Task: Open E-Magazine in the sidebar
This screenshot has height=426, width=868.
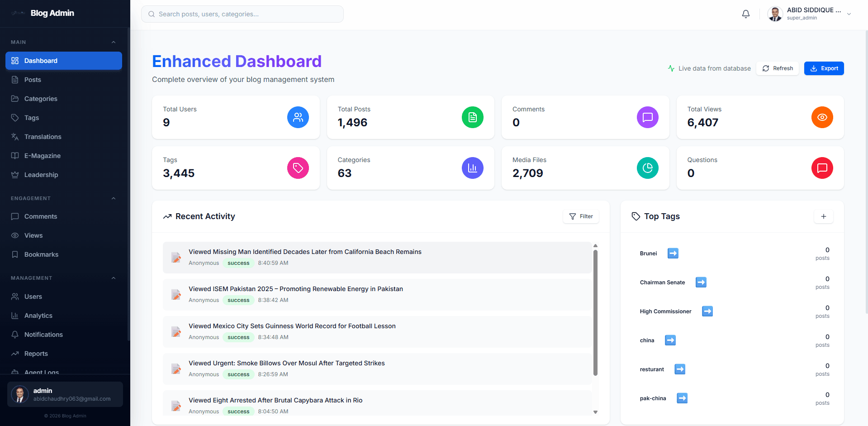Action: click(x=64, y=156)
